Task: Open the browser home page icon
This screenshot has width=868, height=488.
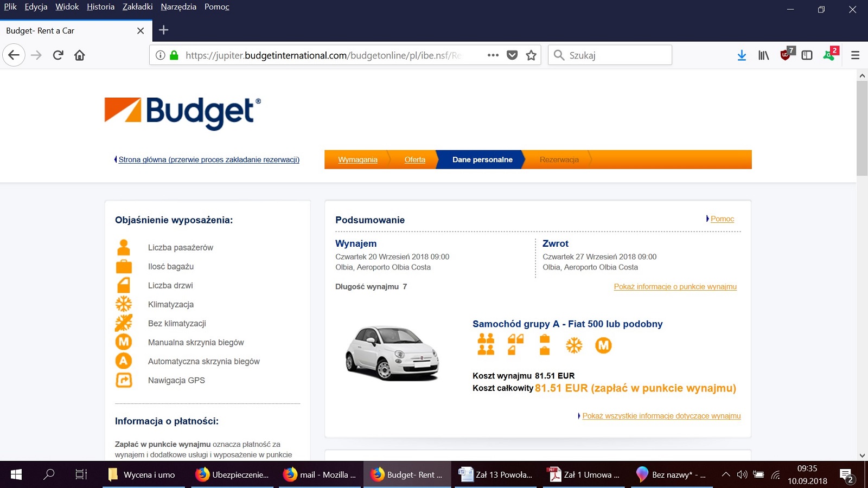Action: click(x=80, y=55)
